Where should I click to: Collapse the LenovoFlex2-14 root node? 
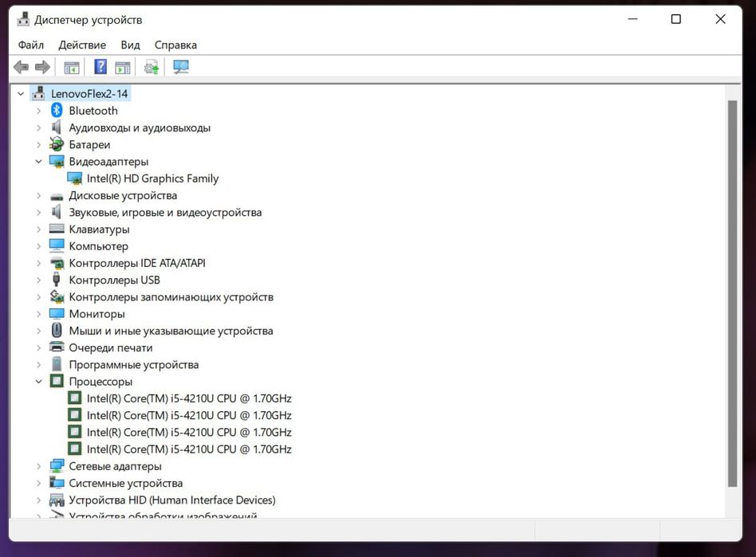click(21, 93)
